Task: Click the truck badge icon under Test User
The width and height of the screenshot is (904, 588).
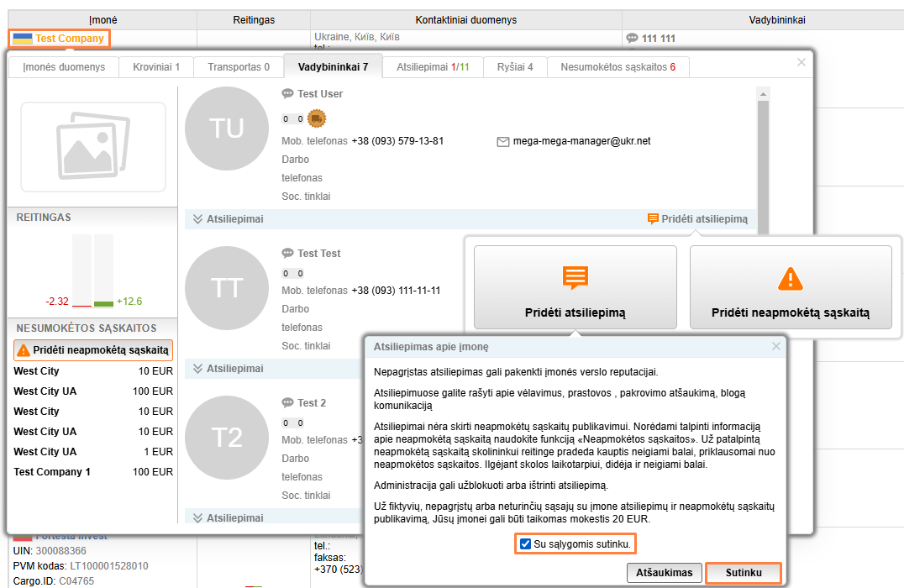Action: coord(316,118)
